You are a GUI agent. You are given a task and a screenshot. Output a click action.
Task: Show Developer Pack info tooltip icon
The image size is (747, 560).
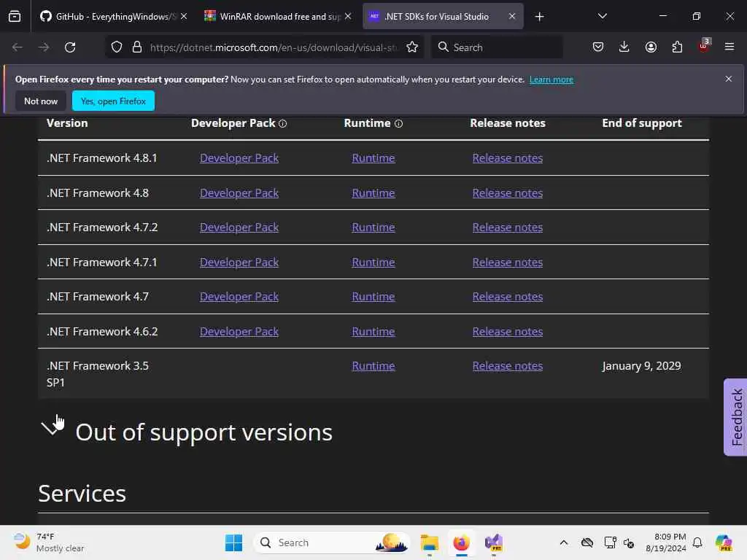coord(282,124)
